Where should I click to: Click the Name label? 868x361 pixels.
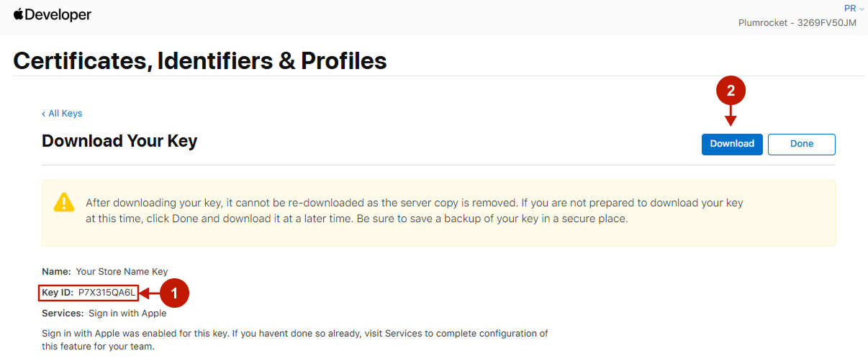click(x=56, y=272)
